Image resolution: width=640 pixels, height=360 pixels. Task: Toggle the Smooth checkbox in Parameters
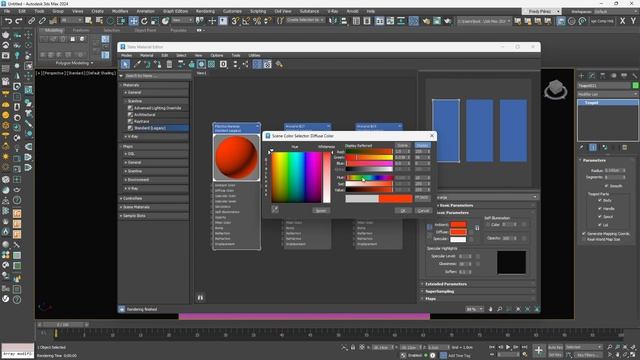(607, 186)
